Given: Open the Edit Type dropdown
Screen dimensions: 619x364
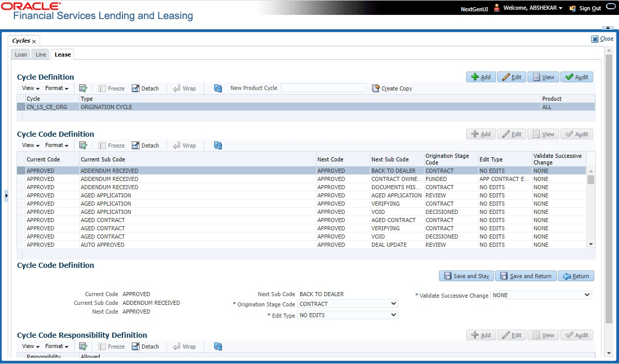Looking at the screenshot, I should pyautogui.click(x=348, y=315).
